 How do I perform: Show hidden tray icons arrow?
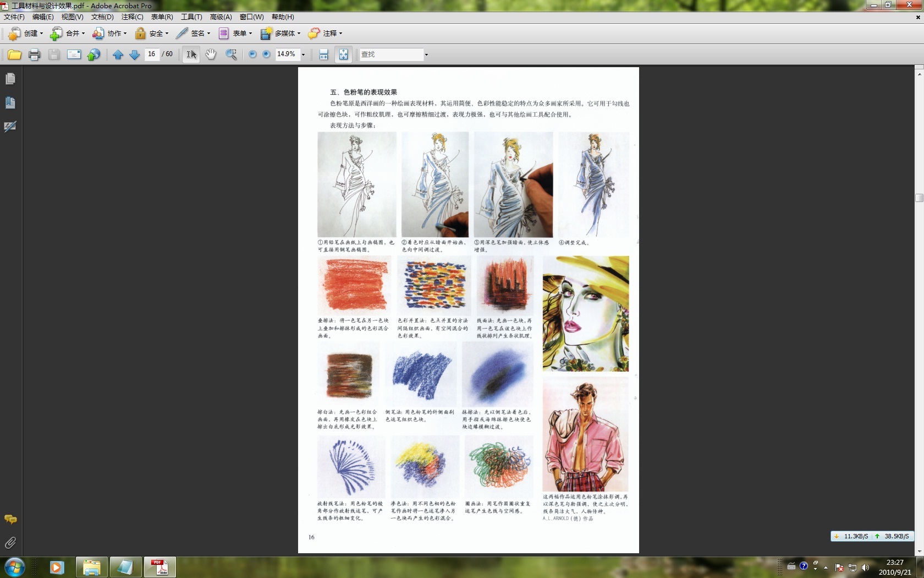coord(826,567)
